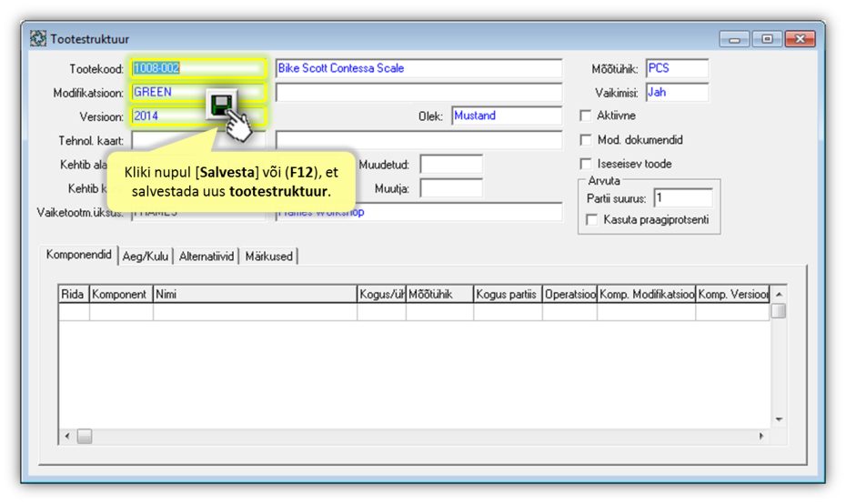Click the Tootestruktuur window title icon

(x=38, y=39)
